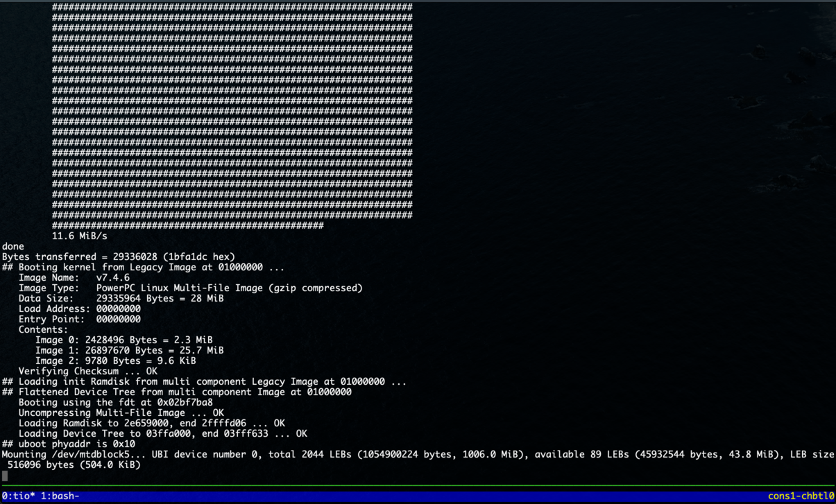This screenshot has height=504, width=836.
Task: Click the "Image 0: 2428496 Bytes" line
Action: 123,340
